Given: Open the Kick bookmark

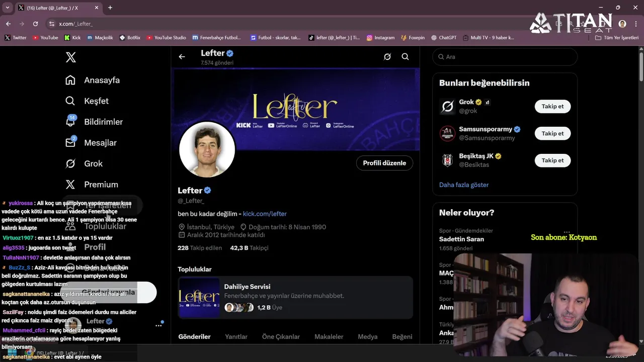Looking at the screenshot, I should (x=72, y=38).
